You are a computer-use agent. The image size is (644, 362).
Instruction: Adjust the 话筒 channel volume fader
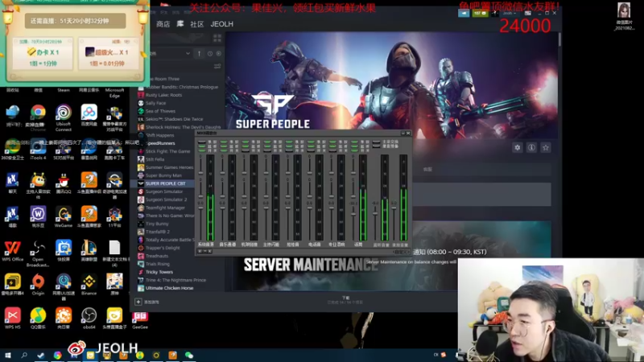point(353,214)
